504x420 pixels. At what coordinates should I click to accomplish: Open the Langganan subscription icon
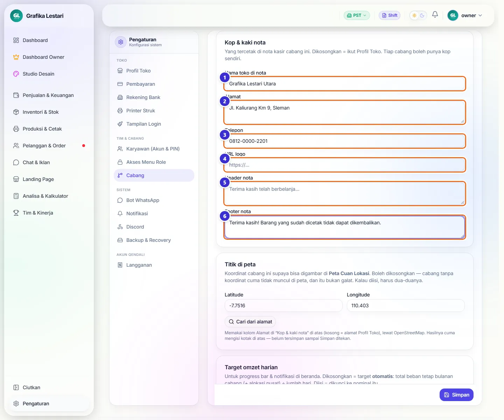tap(120, 265)
